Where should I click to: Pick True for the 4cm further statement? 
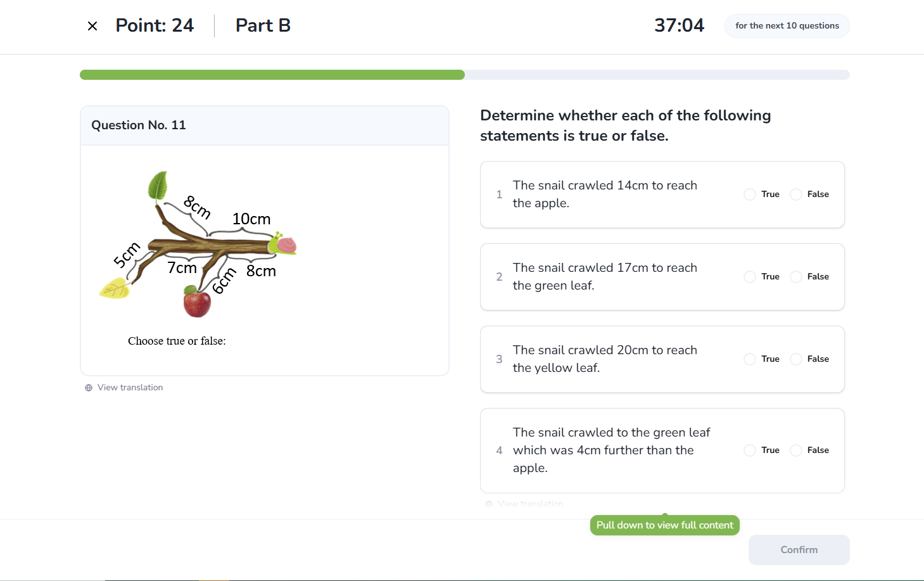pos(750,450)
